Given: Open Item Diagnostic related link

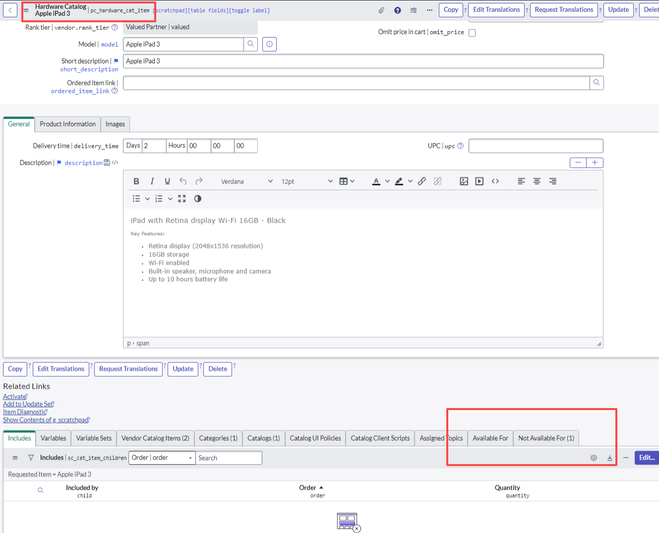Looking at the screenshot, I should 24,412.
